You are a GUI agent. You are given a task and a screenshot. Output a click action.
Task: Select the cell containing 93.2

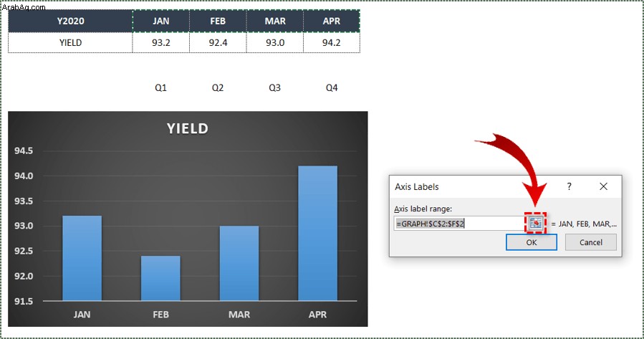tap(161, 42)
